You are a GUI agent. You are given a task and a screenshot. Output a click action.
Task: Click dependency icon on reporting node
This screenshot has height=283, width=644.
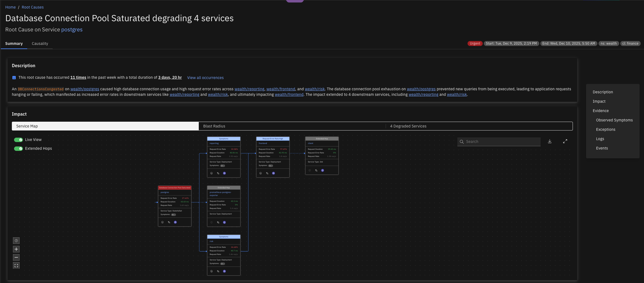point(218,173)
